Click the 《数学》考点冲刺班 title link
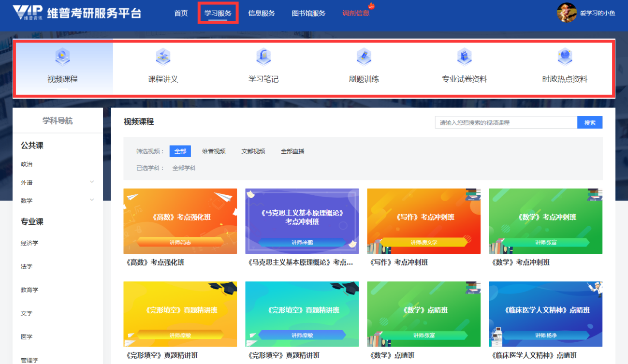This screenshot has width=628, height=364. [x=520, y=262]
